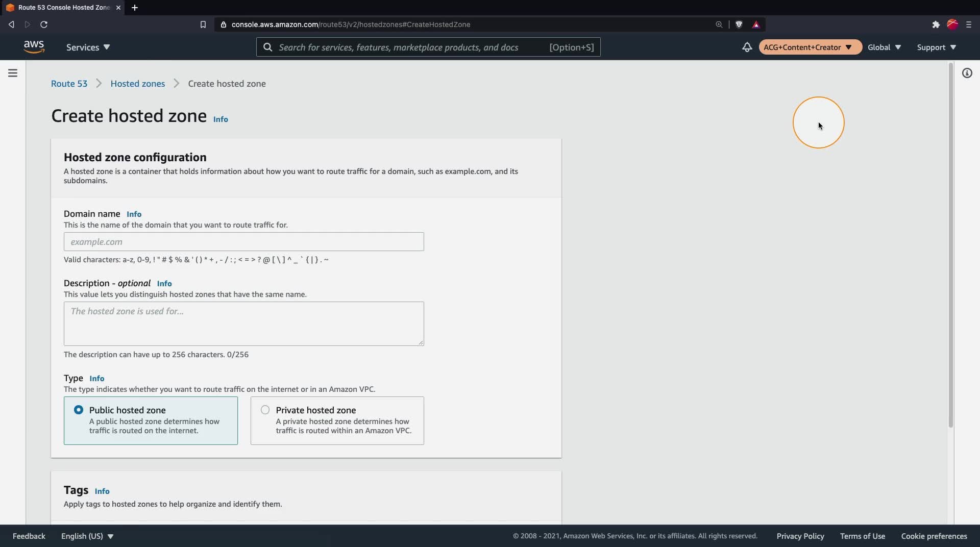Screen dimensions: 980x547
Task: Click the Brave rewards triangle icon
Action: click(756, 24)
